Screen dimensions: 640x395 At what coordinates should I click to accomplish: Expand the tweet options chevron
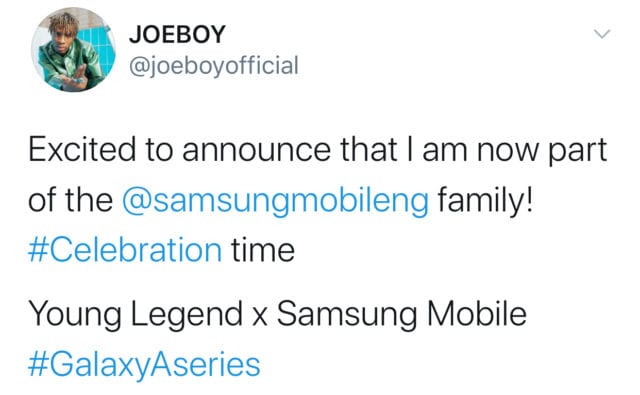pyautogui.click(x=602, y=34)
